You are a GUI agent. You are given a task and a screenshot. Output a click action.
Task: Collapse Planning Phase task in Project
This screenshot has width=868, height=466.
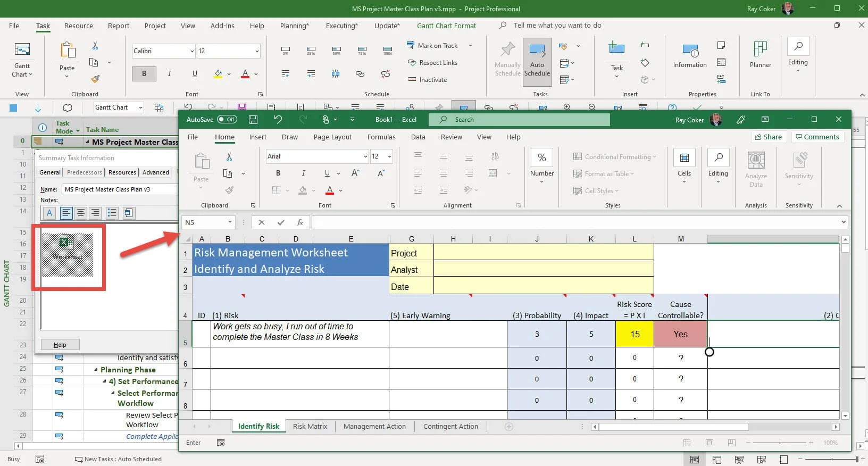[x=96, y=370]
